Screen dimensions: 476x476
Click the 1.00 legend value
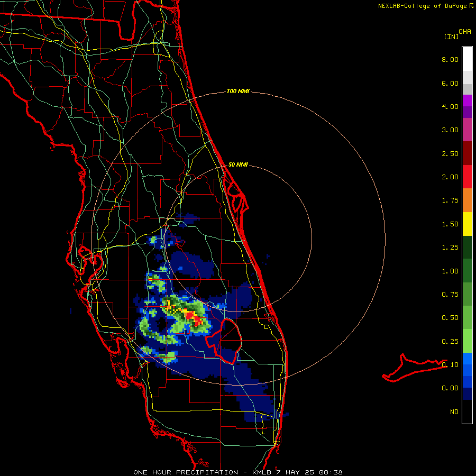click(x=450, y=271)
